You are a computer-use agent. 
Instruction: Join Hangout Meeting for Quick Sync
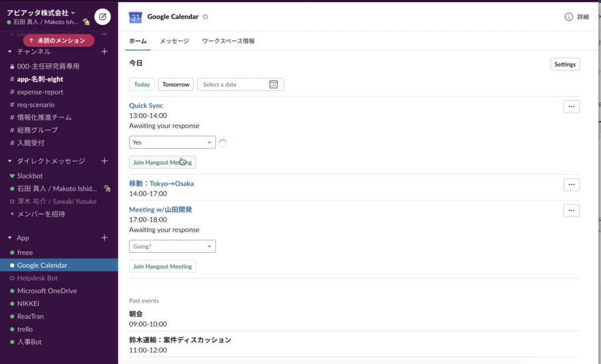click(163, 162)
